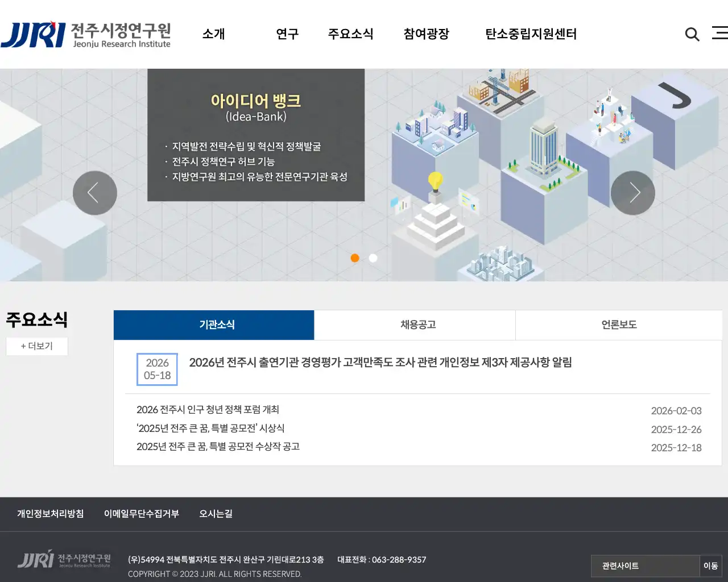The width and height of the screenshot is (728, 582).
Task: Show previous banner slide arrow
Action: point(95,193)
